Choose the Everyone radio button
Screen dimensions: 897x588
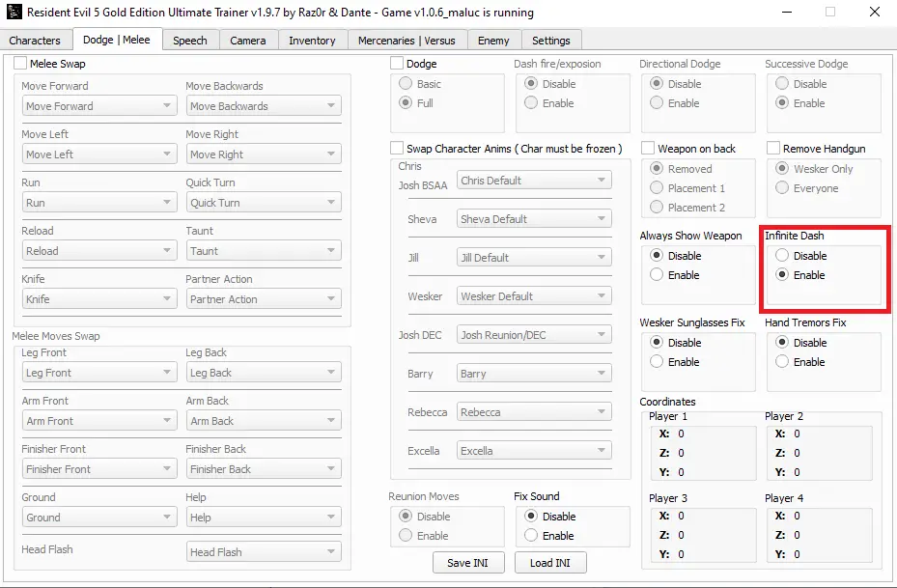(x=782, y=188)
